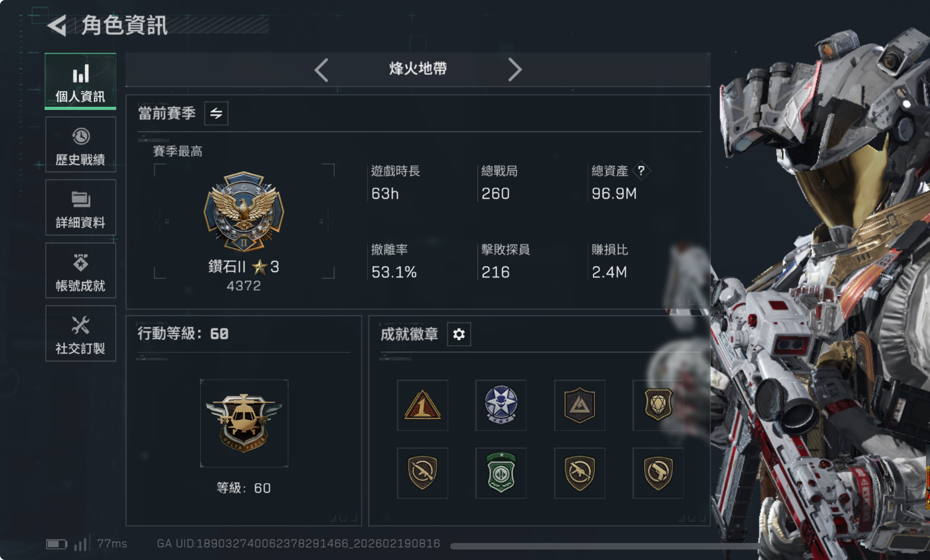Open the 詳細資料 sidebar section
The image size is (930, 560).
coord(80,208)
